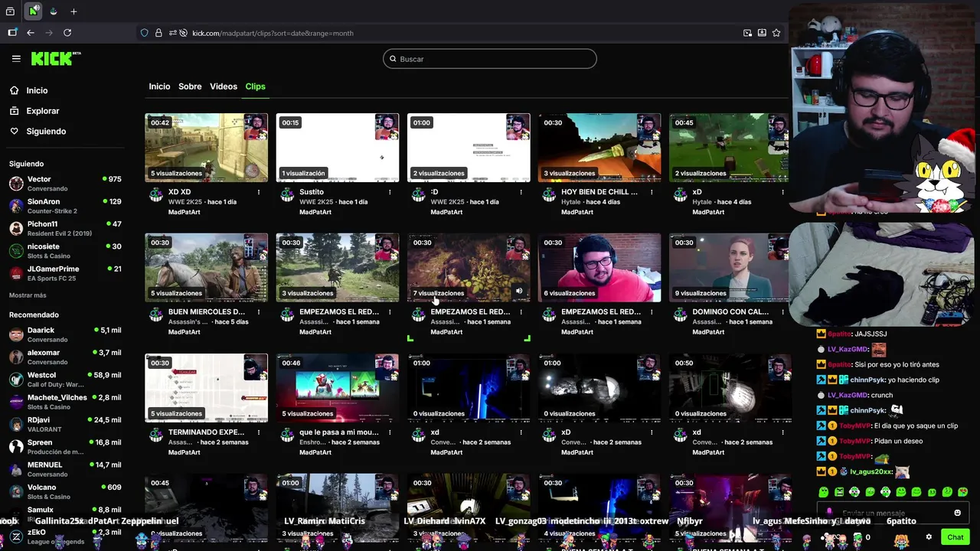This screenshot has width=980, height=551.
Task: Open options menu for HOY BIEN DE CHILL clip
Action: click(x=652, y=192)
